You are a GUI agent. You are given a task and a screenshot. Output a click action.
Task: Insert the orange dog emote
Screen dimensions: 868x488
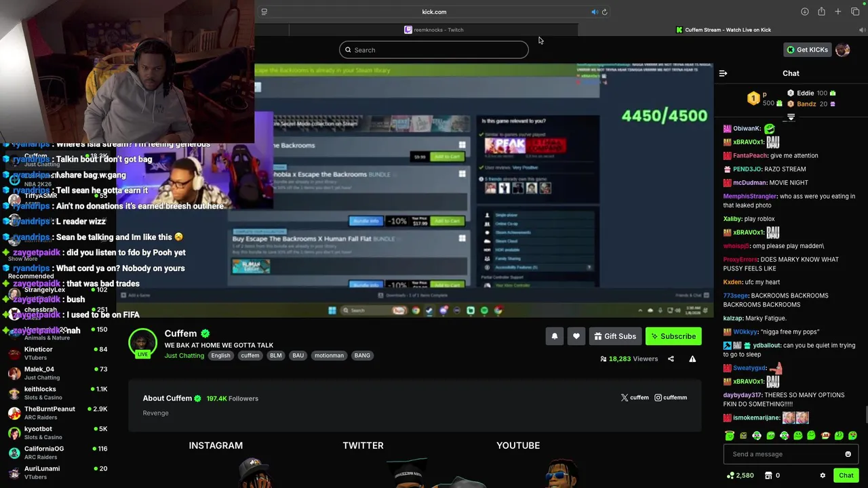click(x=825, y=436)
